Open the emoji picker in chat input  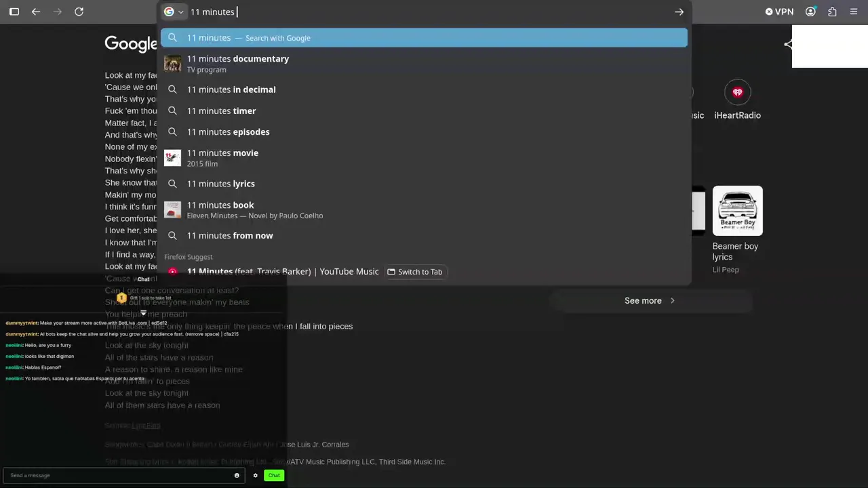(x=237, y=475)
